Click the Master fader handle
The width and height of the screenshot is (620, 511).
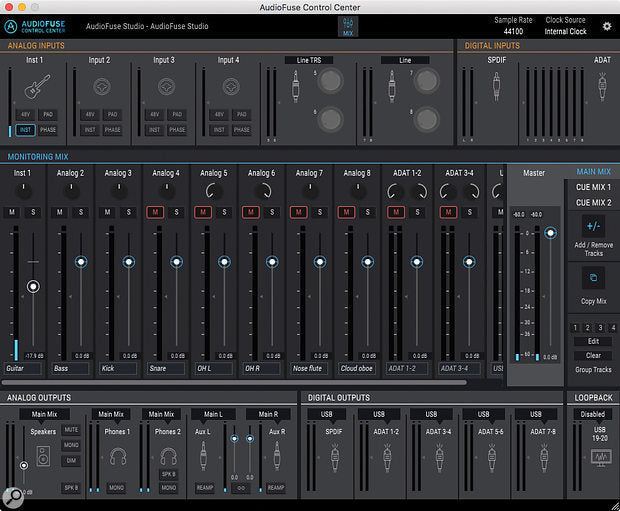coord(550,233)
